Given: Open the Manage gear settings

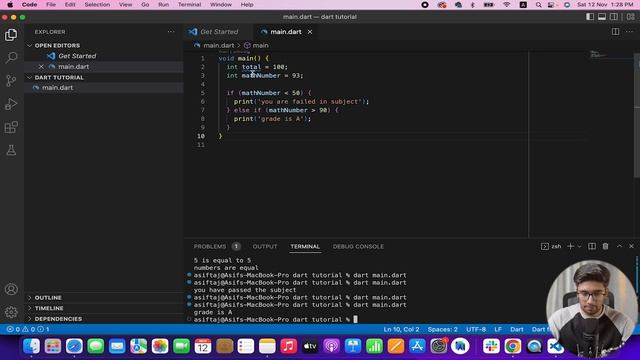Looking at the screenshot, I should point(11,312).
